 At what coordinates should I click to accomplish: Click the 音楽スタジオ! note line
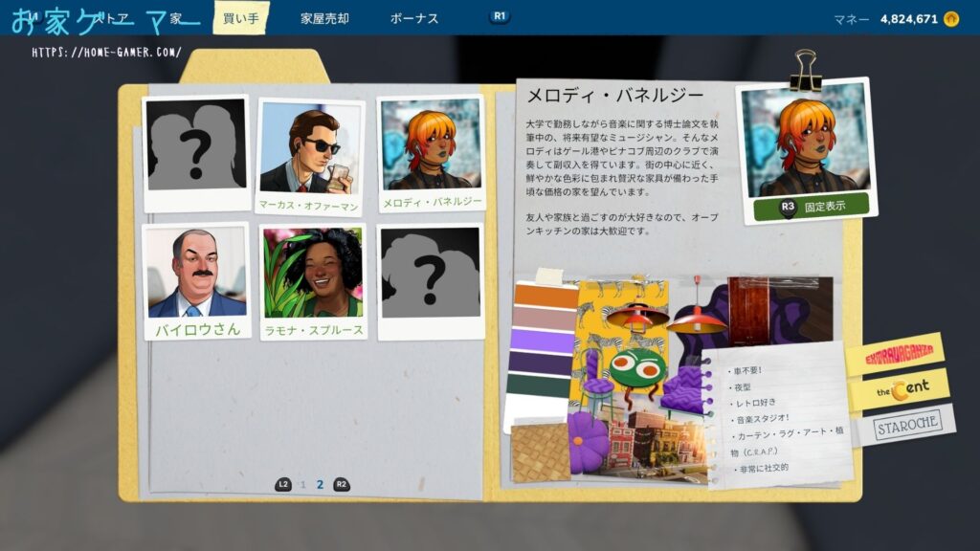tap(759, 419)
